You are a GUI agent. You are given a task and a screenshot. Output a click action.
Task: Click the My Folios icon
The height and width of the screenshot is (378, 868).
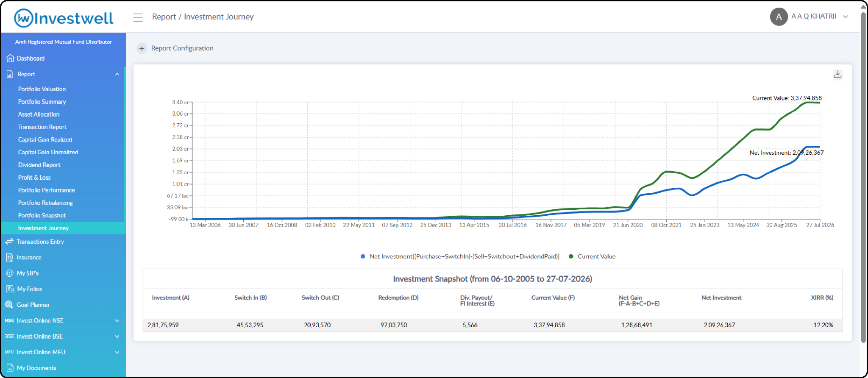pos(10,289)
